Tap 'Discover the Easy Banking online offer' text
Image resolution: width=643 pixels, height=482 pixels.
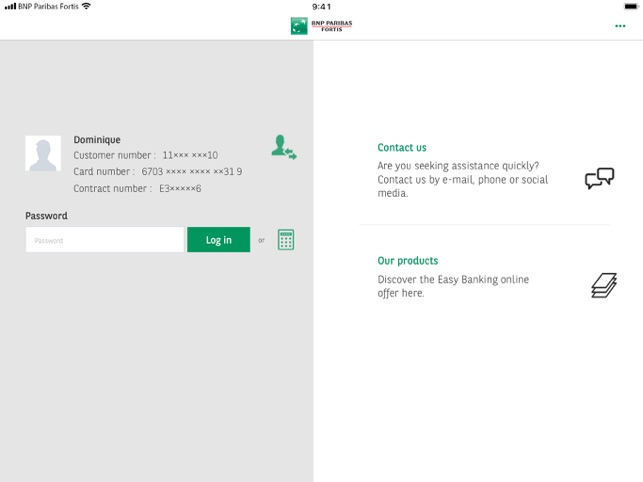453,286
